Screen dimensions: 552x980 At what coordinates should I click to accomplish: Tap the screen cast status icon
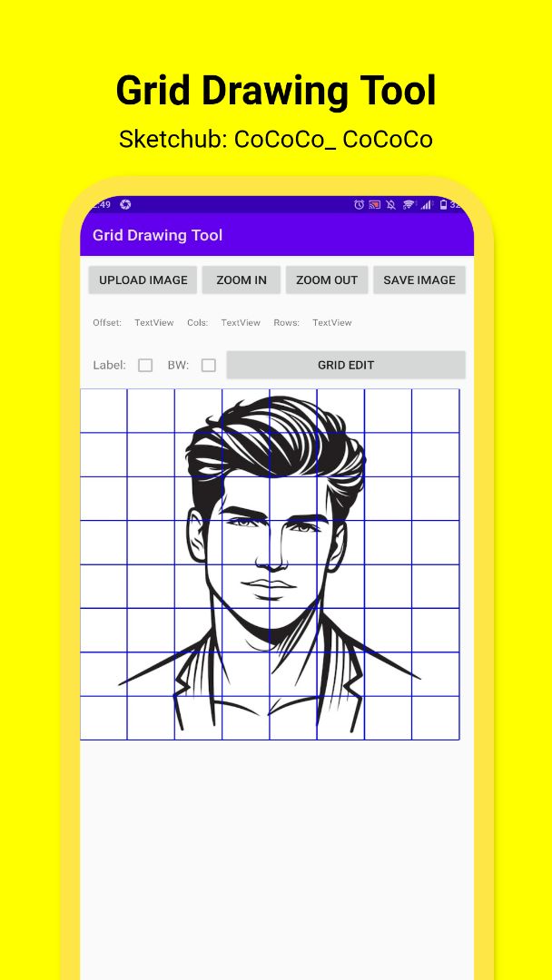pos(375,205)
